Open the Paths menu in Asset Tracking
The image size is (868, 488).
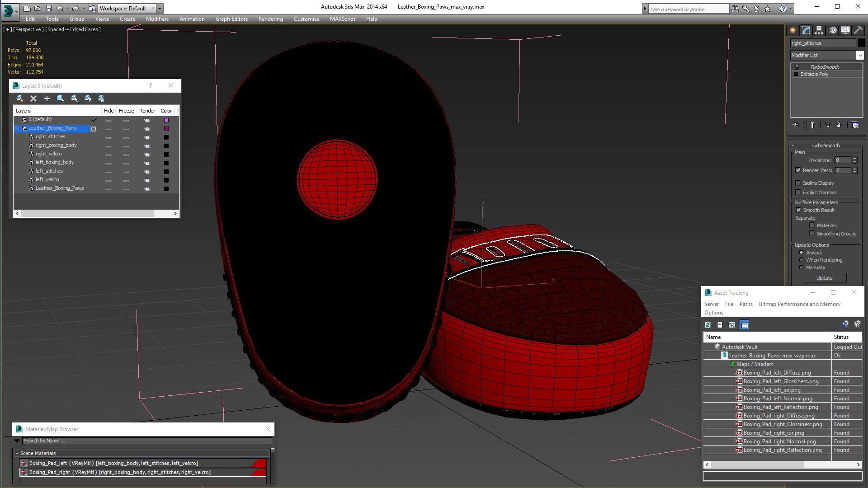pos(746,304)
